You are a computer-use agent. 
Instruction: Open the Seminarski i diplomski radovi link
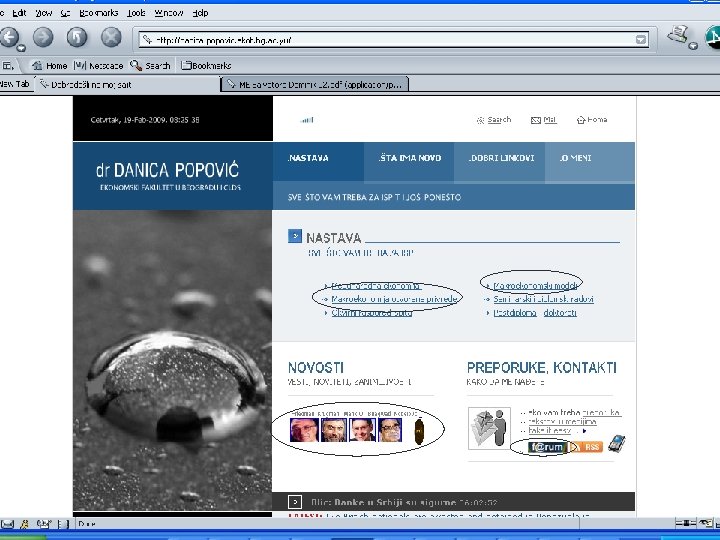pos(544,299)
